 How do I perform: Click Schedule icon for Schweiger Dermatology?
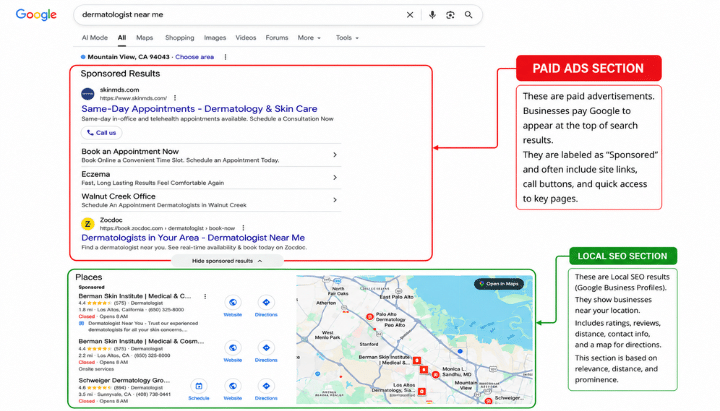(199, 386)
